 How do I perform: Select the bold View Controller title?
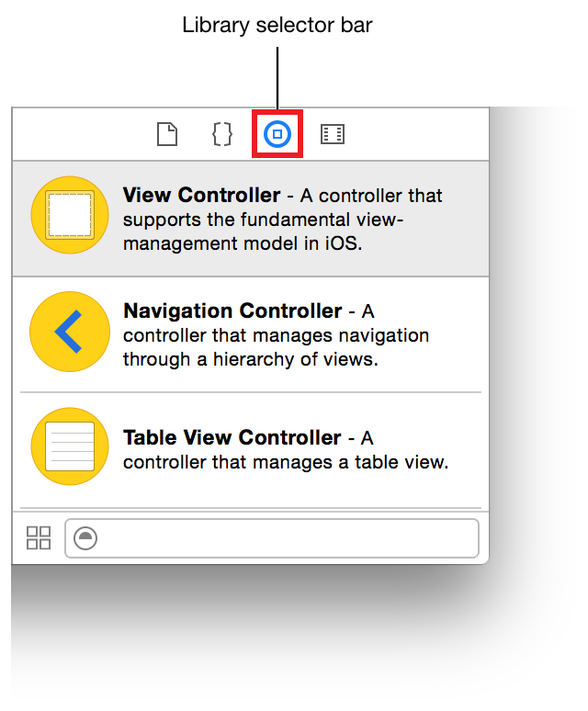(201, 196)
